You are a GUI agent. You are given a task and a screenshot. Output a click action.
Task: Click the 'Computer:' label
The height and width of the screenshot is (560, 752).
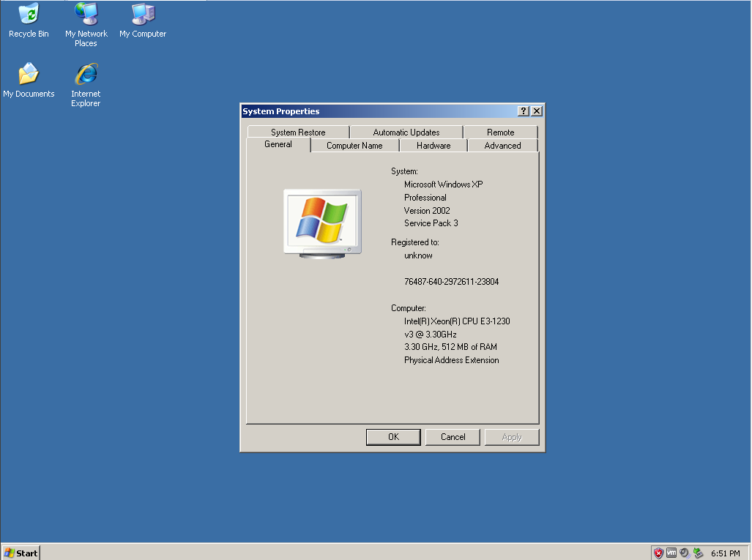coord(408,308)
